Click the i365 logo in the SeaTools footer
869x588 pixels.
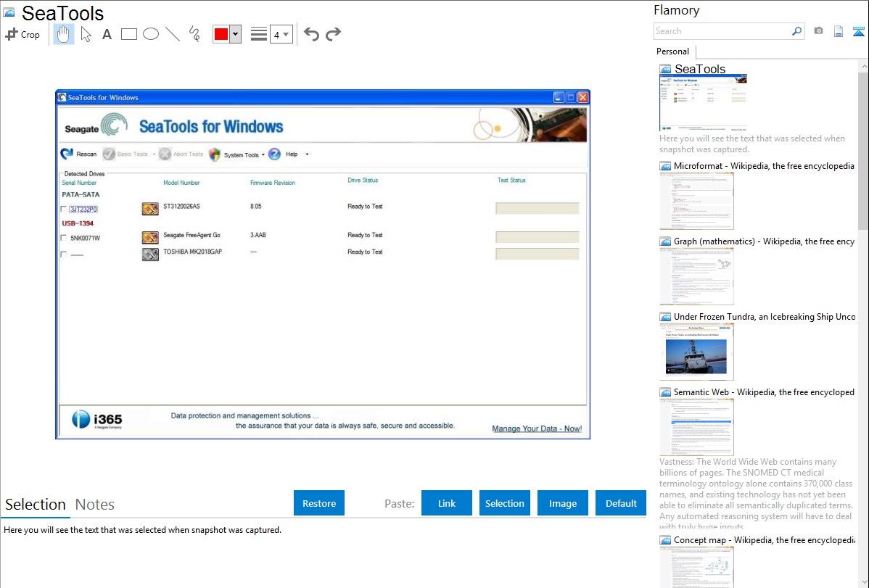click(97, 420)
